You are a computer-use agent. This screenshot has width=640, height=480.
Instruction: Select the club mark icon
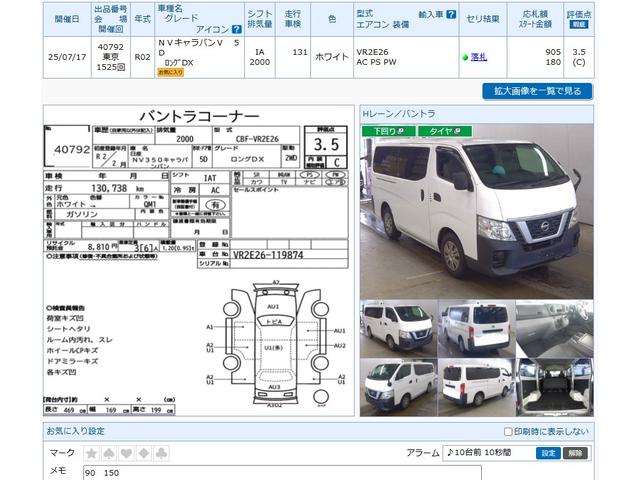(159, 453)
